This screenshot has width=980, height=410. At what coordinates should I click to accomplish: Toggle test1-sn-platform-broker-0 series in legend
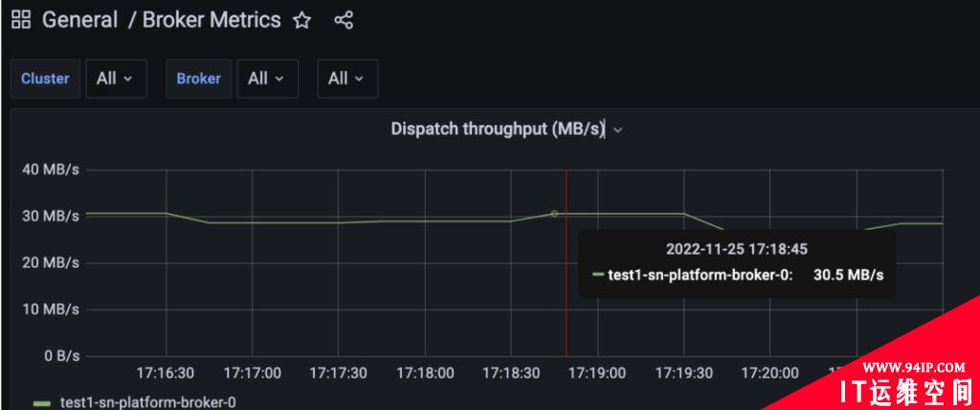[x=148, y=402]
